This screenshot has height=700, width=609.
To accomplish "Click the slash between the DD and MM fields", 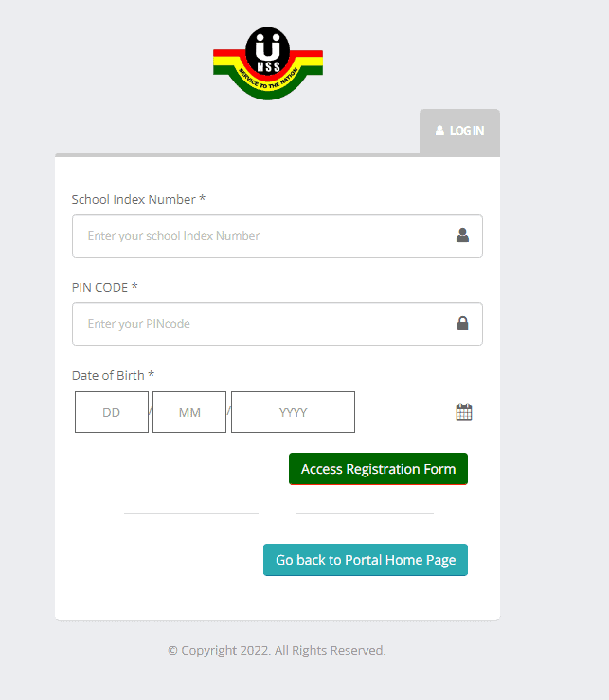I will click(151, 411).
